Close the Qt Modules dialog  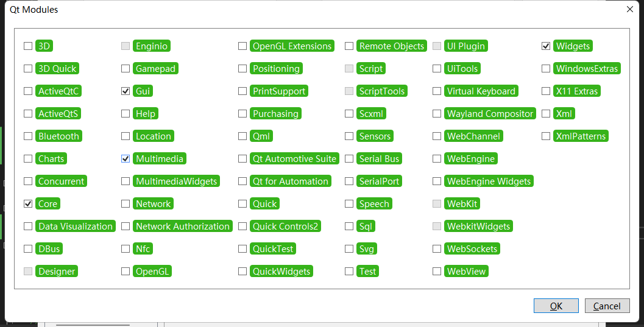coord(630,9)
